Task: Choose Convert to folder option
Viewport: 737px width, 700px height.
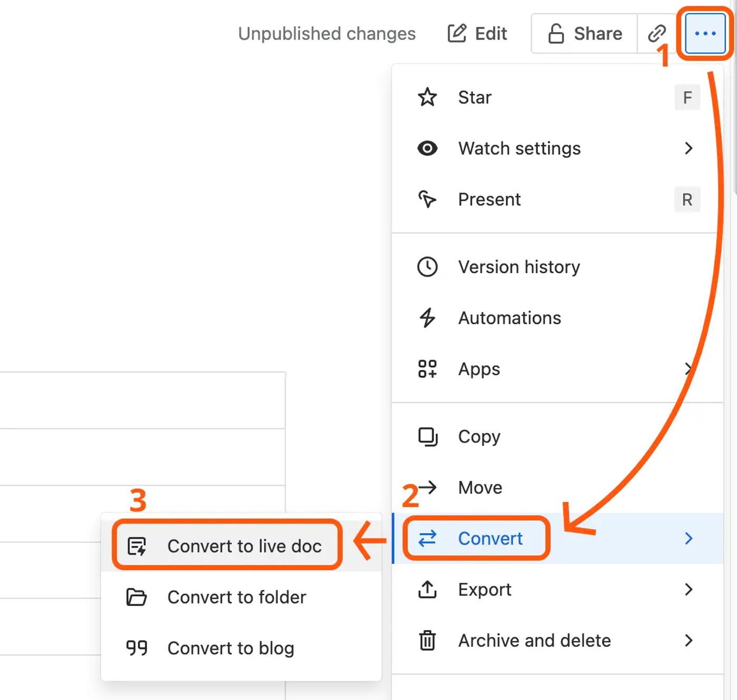Action: coord(236,597)
